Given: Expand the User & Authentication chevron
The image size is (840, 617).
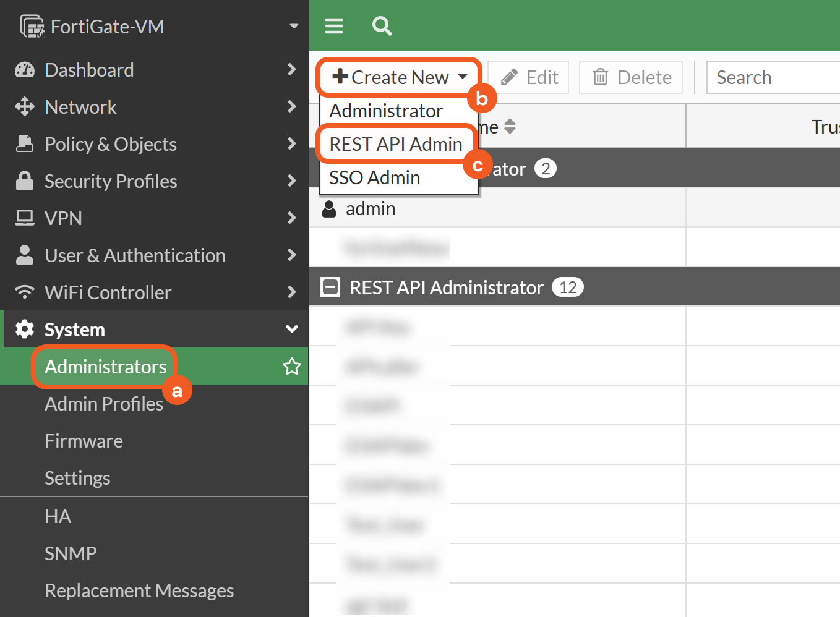Looking at the screenshot, I should click(292, 255).
